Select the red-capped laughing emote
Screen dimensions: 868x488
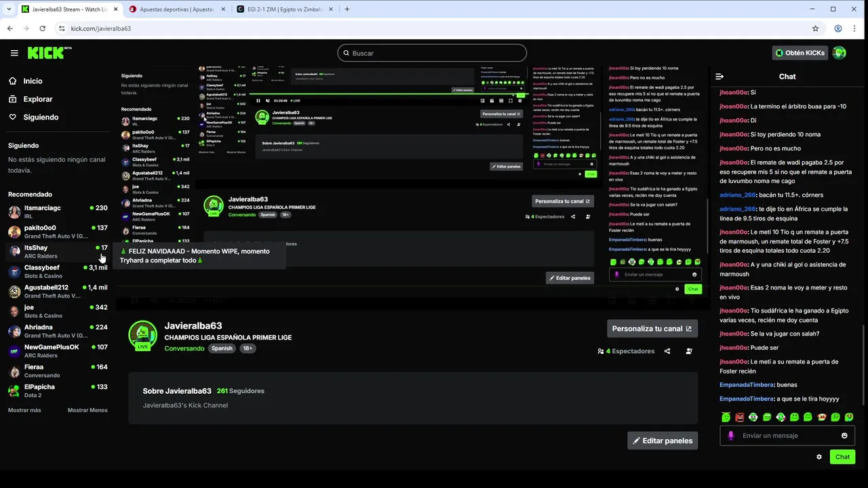pos(821,417)
